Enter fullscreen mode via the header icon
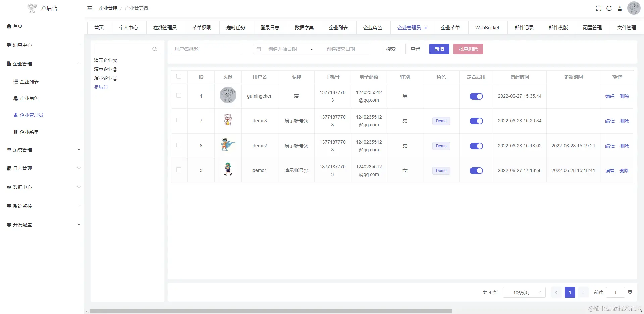Screen dimensions: 644x314 coord(599,8)
